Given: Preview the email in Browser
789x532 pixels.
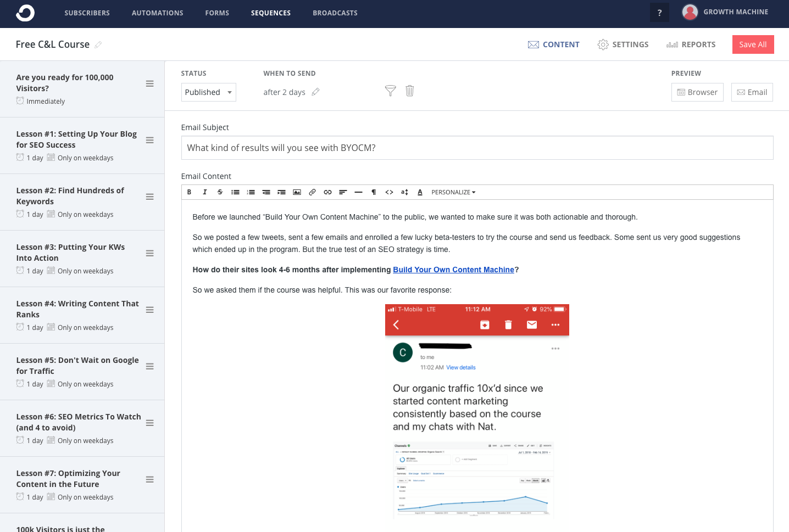Looking at the screenshot, I should click(x=697, y=92).
